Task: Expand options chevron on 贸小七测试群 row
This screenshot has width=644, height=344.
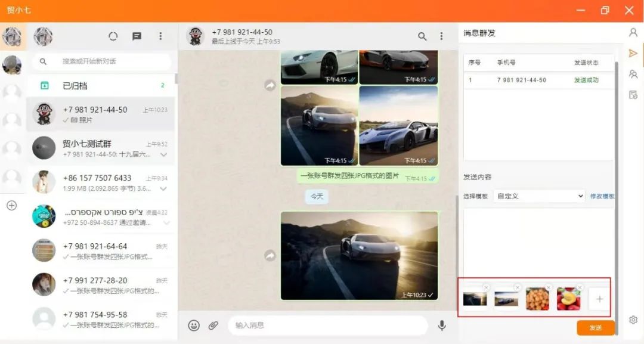Action: pos(164,155)
